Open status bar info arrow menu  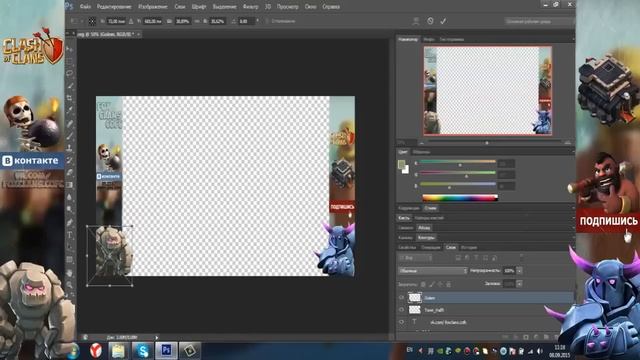pyautogui.click(x=157, y=338)
